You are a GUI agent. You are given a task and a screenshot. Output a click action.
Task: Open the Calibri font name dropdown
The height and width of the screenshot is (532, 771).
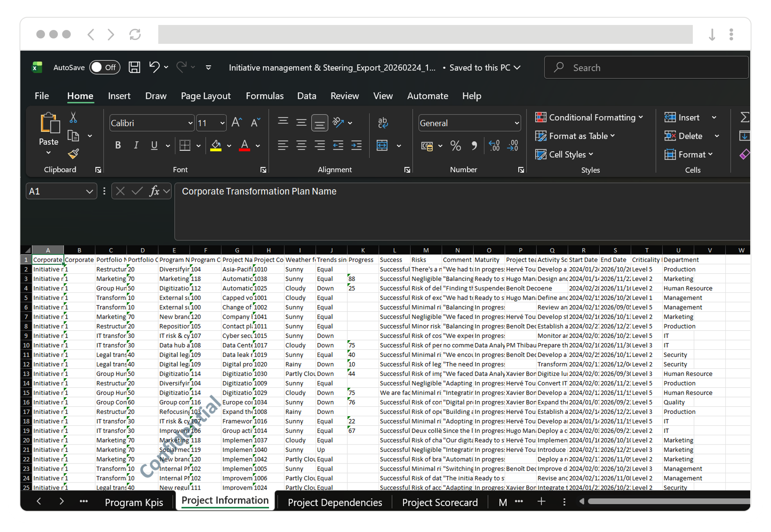[190, 123]
